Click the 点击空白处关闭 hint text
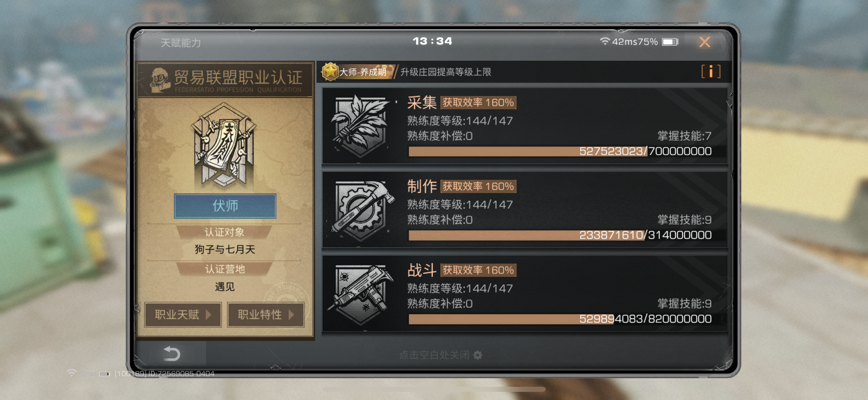The height and width of the screenshot is (400, 868). [x=434, y=355]
